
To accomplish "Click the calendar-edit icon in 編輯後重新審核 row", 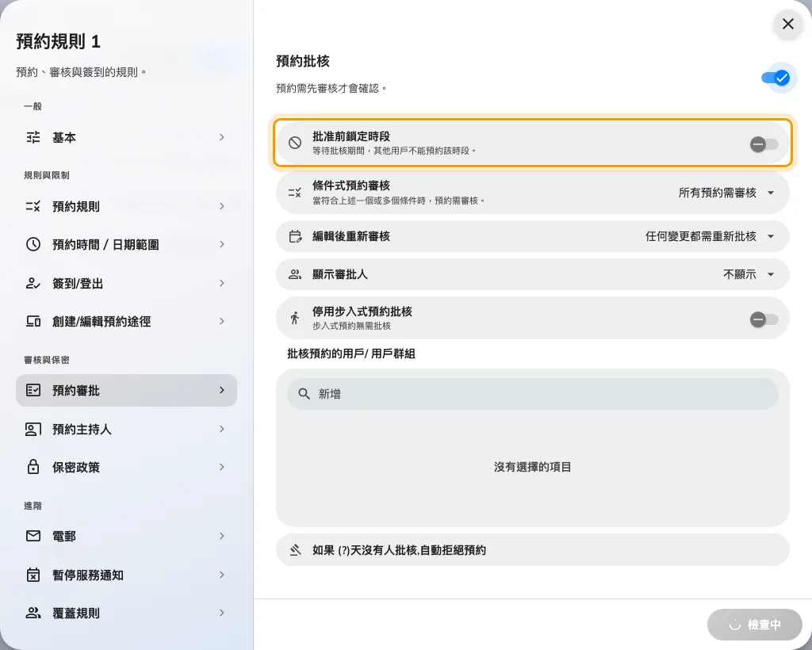I will pyautogui.click(x=295, y=236).
